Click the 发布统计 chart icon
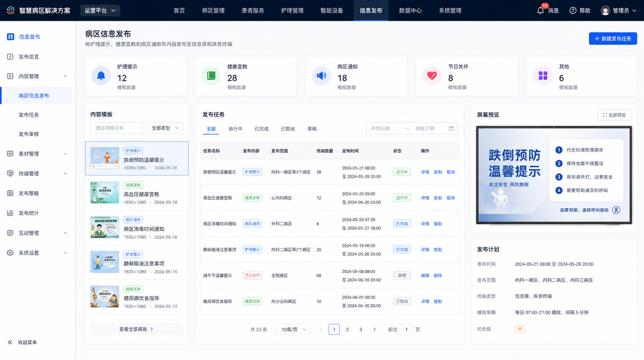This screenshot has height=360, width=644. (x=10, y=213)
